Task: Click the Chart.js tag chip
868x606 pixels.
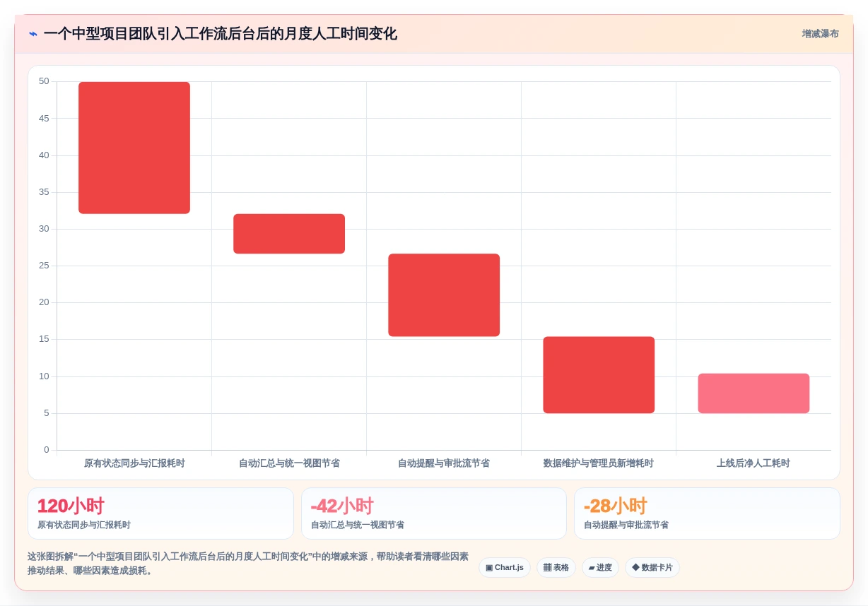Action: click(x=505, y=568)
